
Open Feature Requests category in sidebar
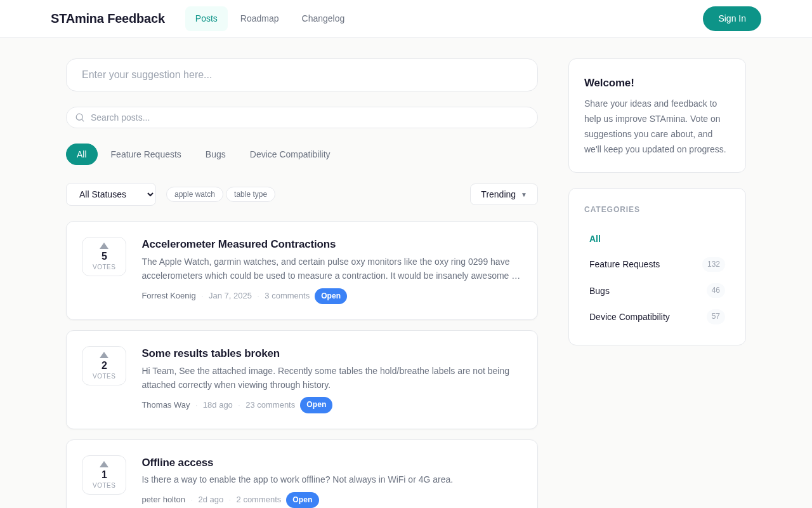[624, 264]
